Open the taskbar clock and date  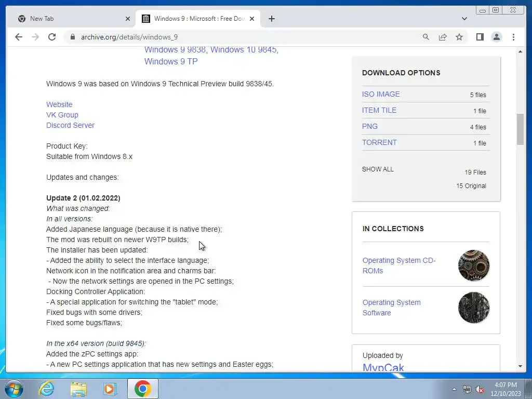[506, 389]
